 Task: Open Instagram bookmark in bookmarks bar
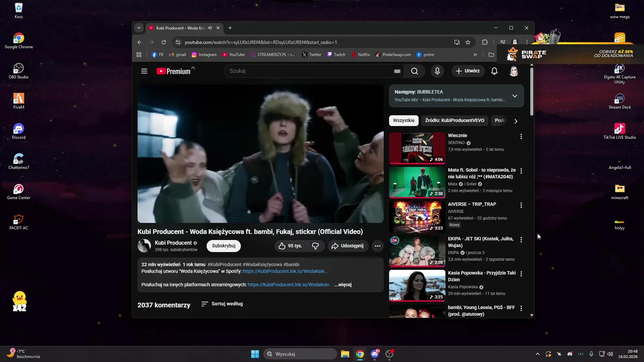click(204, 55)
